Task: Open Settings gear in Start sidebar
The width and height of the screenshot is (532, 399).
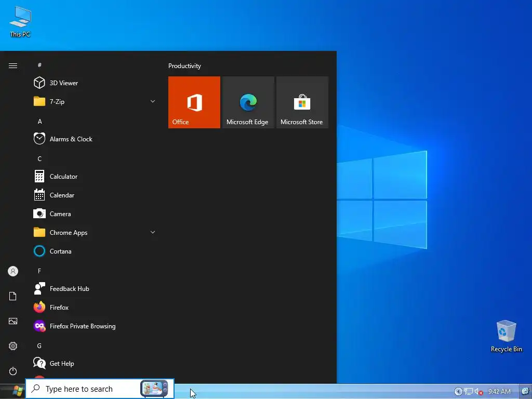Action: [x=13, y=346]
